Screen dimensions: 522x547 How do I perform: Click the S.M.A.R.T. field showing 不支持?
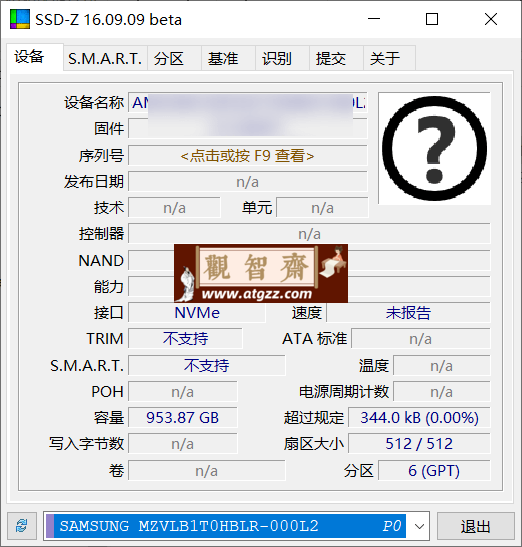(207, 366)
